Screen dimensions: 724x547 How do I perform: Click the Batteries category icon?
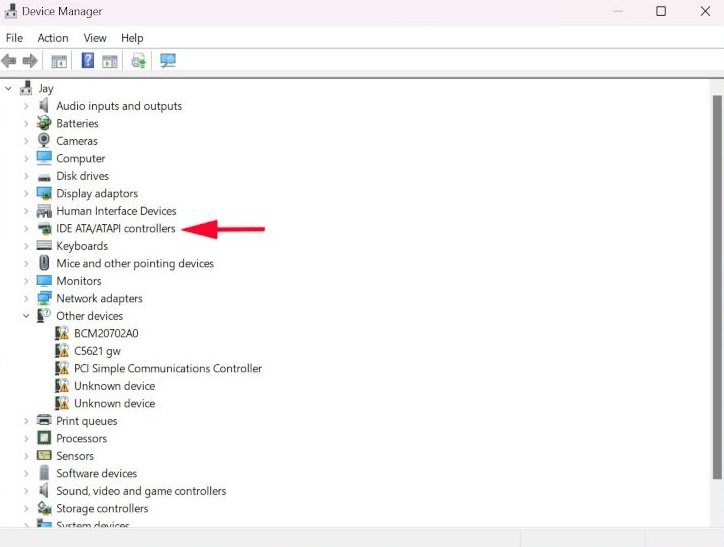44,123
